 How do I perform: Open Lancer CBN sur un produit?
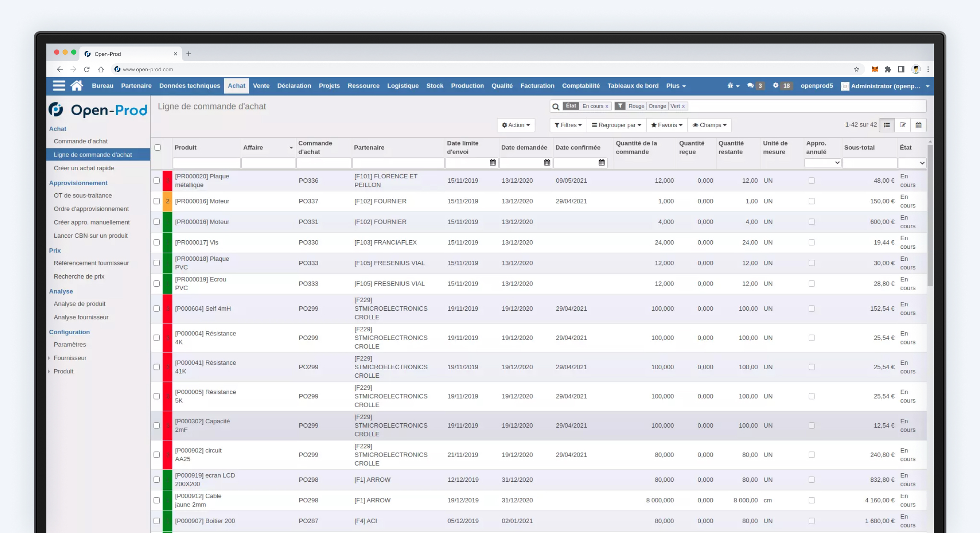pyautogui.click(x=91, y=236)
